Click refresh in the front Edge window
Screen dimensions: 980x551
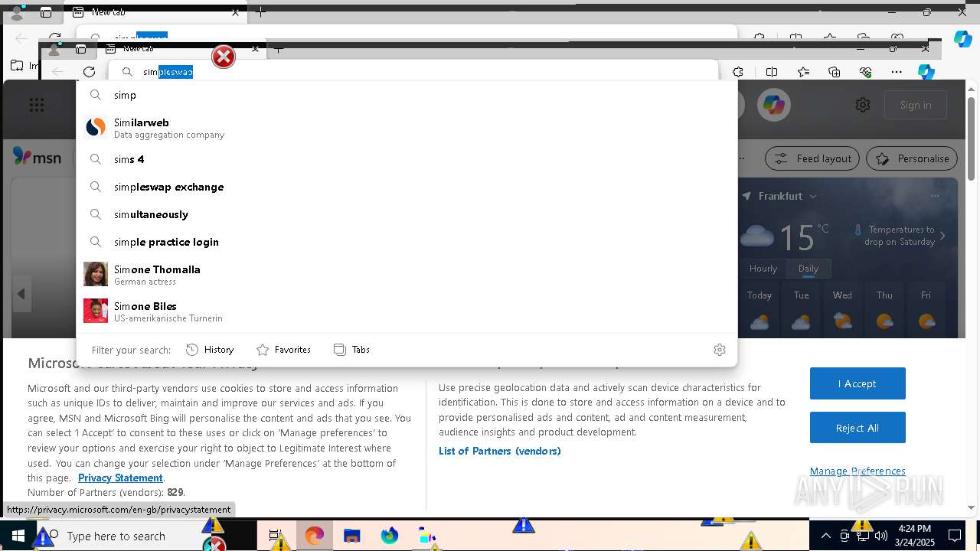tap(89, 72)
